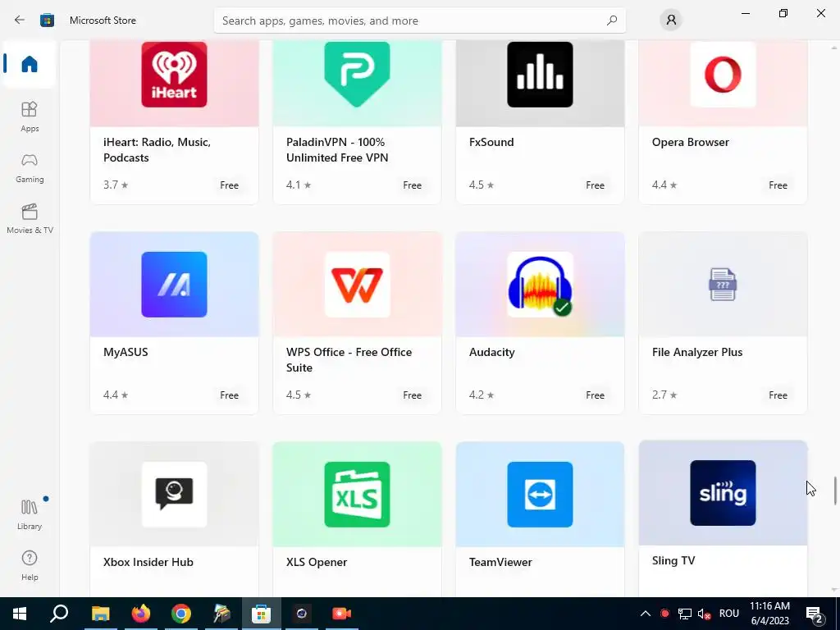This screenshot has height=630, width=840.
Task: Open the Help section
Action: coord(30,565)
